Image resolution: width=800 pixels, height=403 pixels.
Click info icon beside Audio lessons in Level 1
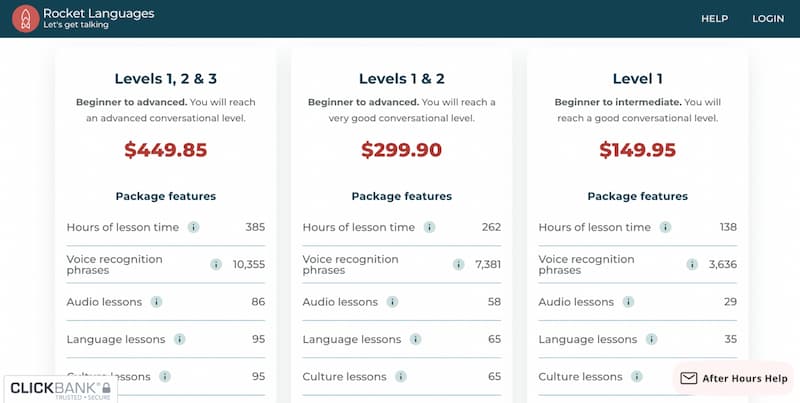tap(629, 301)
